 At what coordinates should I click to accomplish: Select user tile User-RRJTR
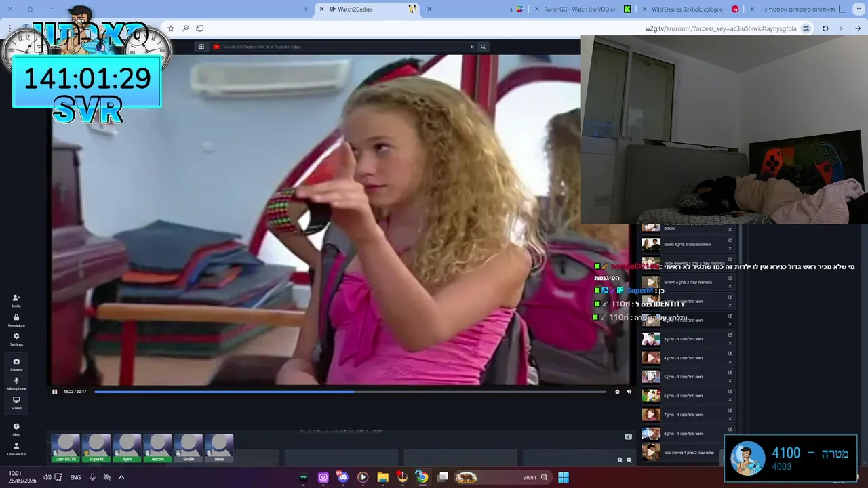click(66, 449)
